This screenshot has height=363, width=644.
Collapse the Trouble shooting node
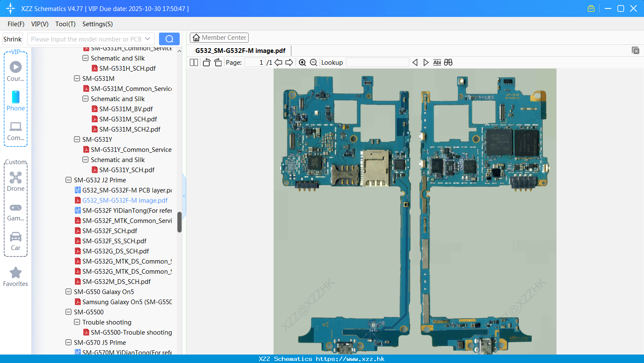click(x=77, y=322)
